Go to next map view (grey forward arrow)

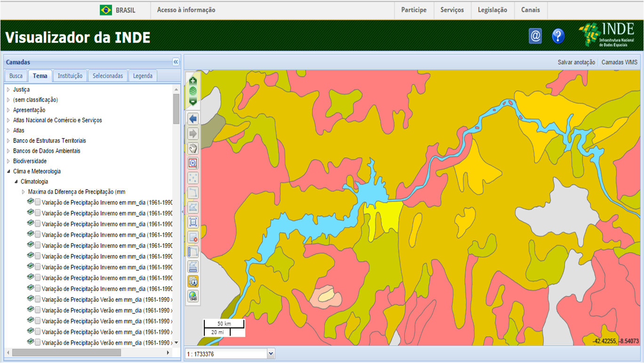(x=193, y=134)
